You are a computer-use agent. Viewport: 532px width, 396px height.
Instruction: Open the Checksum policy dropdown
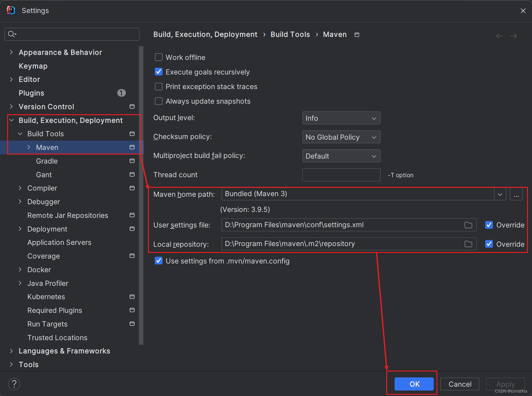(x=341, y=137)
